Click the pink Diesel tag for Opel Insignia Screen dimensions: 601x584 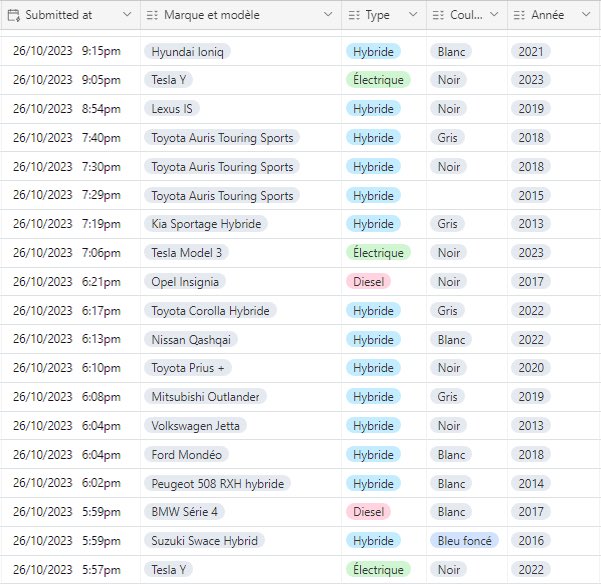tap(368, 282)
